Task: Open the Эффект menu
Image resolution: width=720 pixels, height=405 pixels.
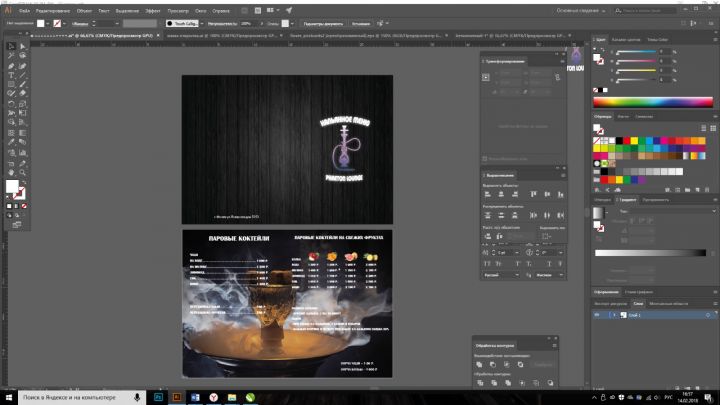Action: [153, 11]
